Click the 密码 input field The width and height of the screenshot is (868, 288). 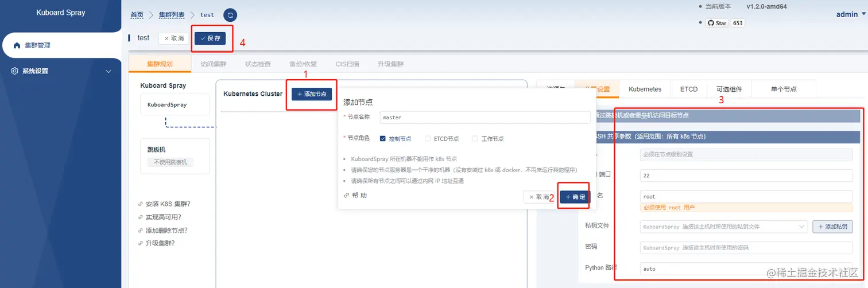click(746, 248)
